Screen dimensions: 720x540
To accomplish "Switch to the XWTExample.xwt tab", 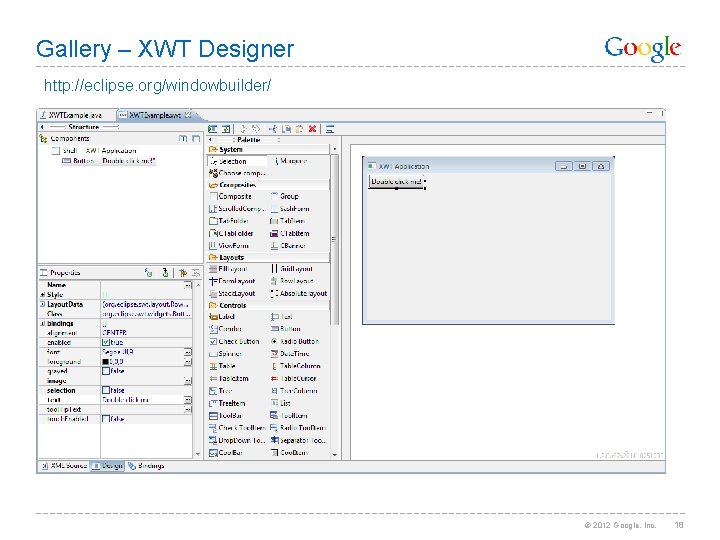I will pos(155,115).
